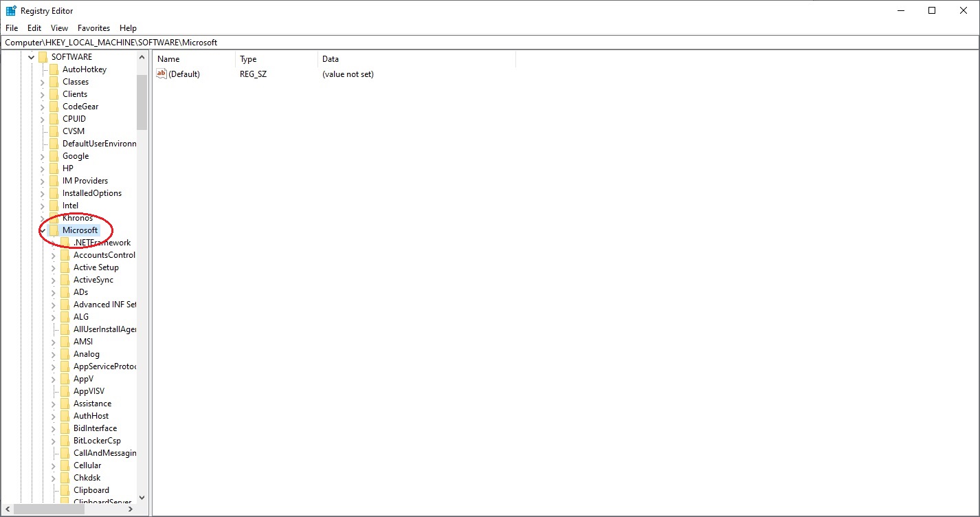This screenshot has height=517, width=980.
Task: Click the ActiveSync folder icon
Action: click(65, 280)
